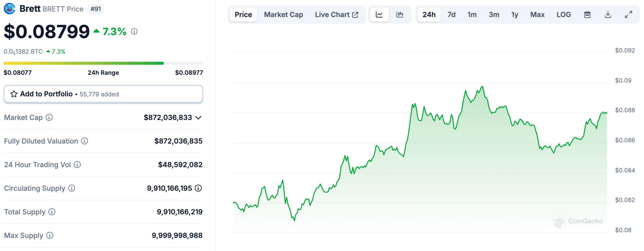Click the $0.08799 price text
Image resolution: width=644 pixels, height=251 pixels.
click(47, 31)
